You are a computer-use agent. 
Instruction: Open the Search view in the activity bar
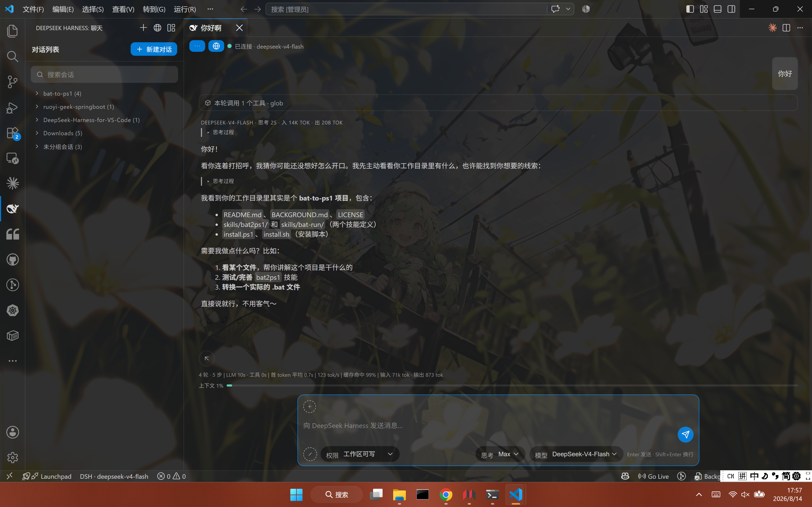click(x=12, y=56)
